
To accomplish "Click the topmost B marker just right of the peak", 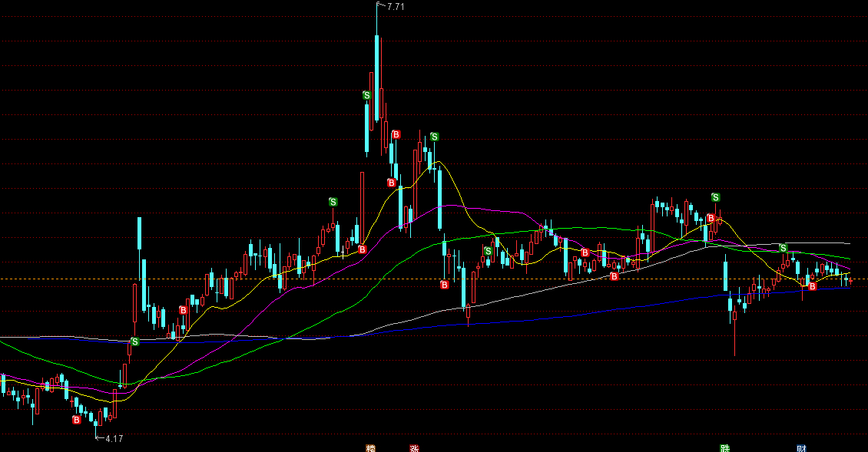I will pyautogui.click(x=396, y=134).
